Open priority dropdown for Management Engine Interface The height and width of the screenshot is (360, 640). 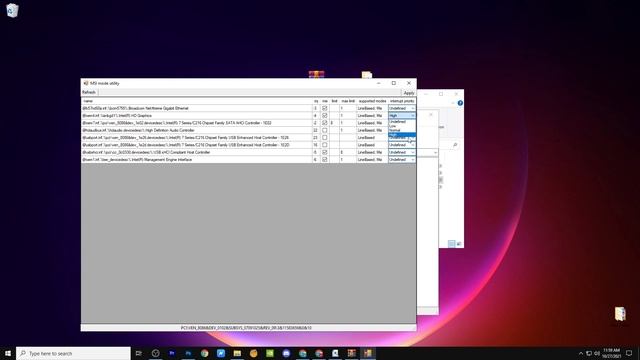point(402,160)
